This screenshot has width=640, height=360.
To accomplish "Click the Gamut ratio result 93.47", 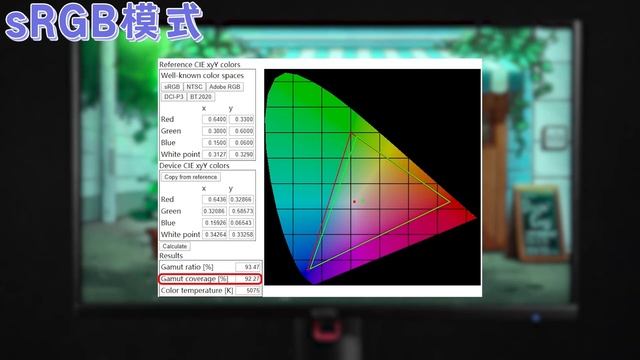I will click(248, 267).
